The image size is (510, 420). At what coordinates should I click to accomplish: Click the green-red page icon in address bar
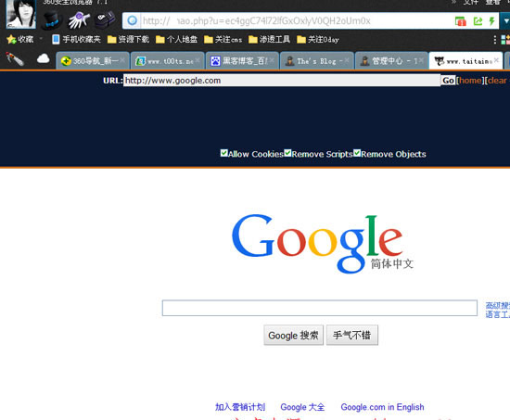[x=461, y=21]
